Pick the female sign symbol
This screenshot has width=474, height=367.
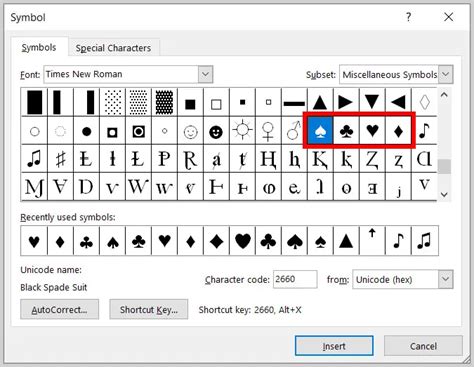point(268,130)
